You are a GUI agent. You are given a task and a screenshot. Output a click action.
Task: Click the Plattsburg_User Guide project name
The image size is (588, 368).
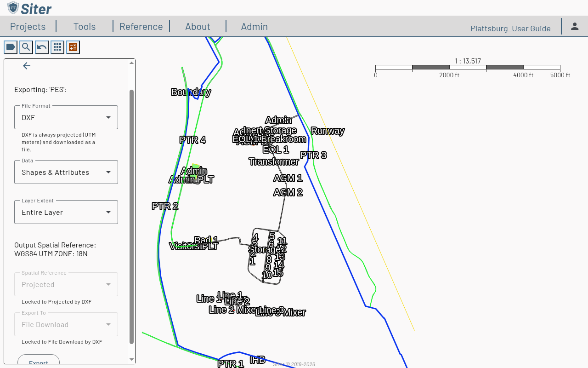pyautogui.click(x=510, y=29)
